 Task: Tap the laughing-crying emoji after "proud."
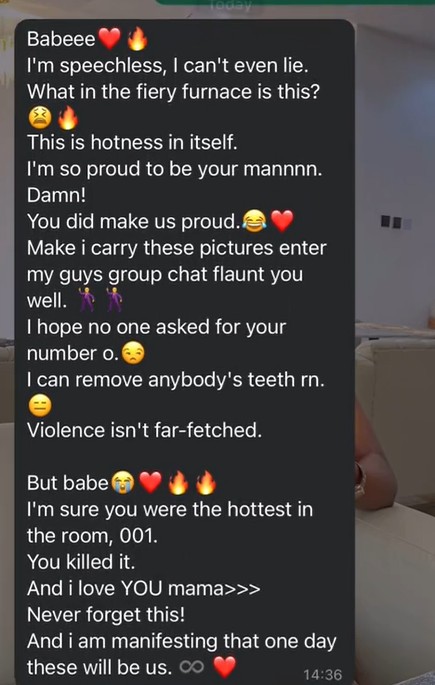click(254, 222)
